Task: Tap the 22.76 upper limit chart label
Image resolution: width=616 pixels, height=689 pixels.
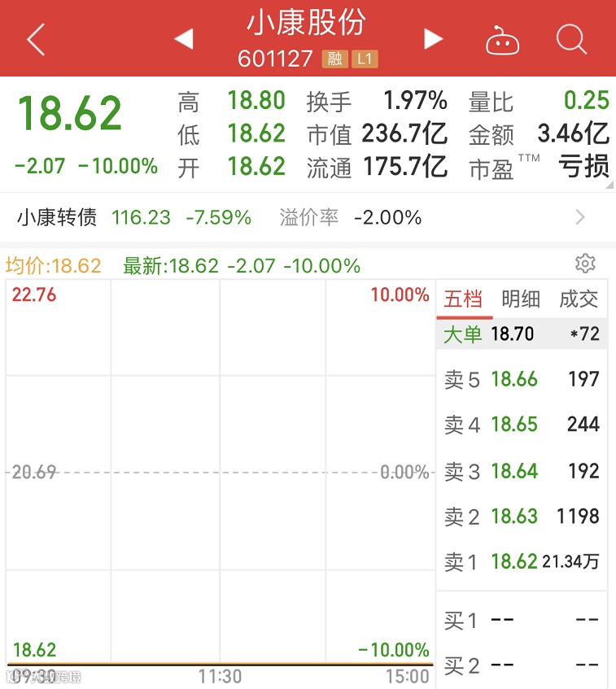Action: 34,294
